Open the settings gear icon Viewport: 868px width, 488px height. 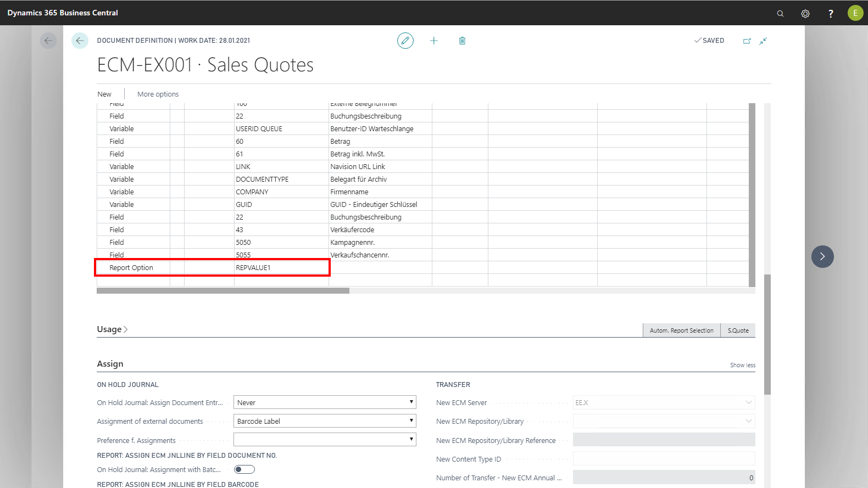(x=805, y=13)
